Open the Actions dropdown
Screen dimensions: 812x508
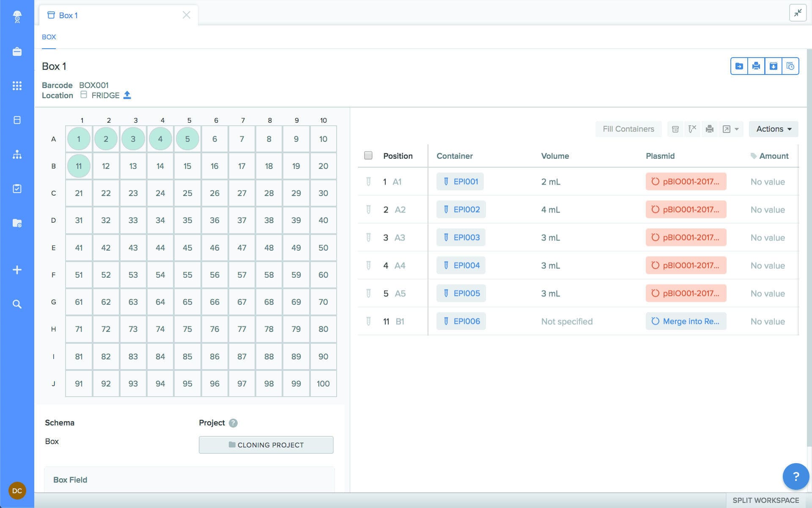pyautogui.click(x=773, y=129)
